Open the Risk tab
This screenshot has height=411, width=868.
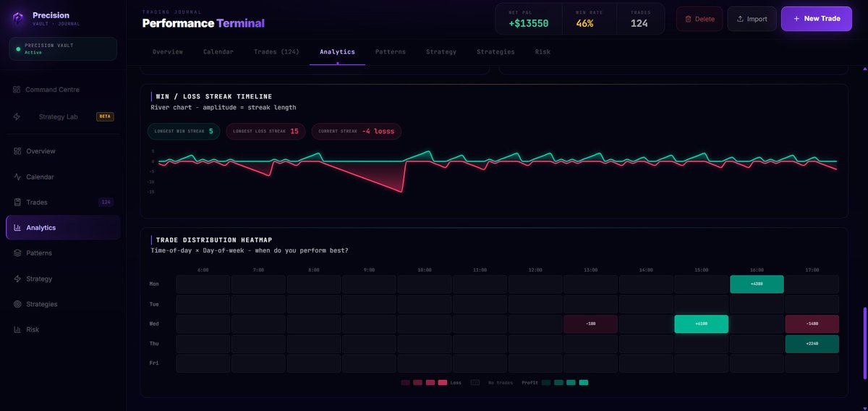click(542, 52)
